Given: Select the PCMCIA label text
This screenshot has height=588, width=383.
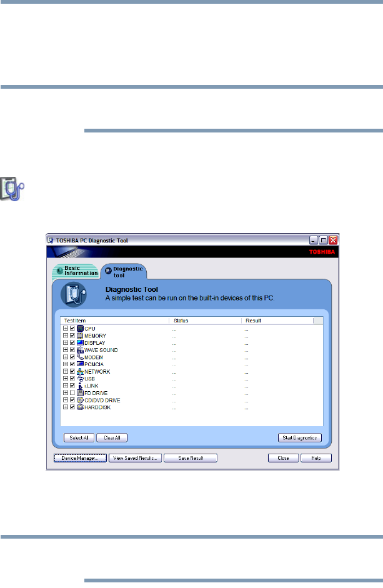Looking at the screenshot, I should tap(94, 364).
